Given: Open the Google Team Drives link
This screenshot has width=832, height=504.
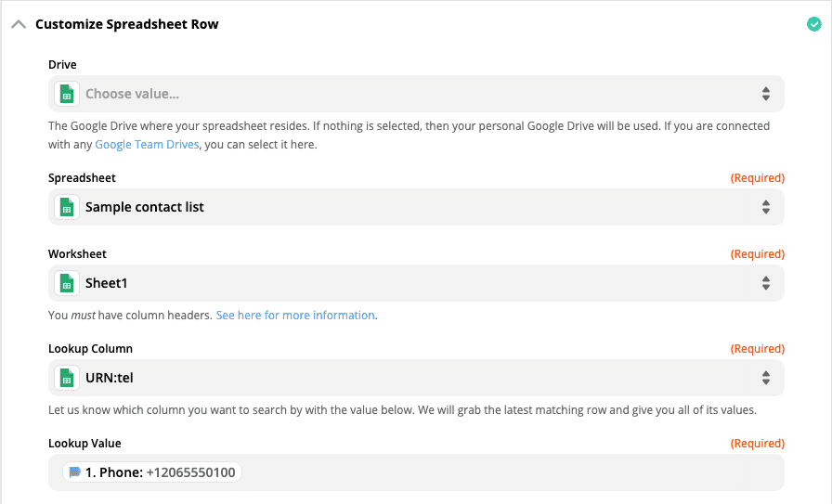Looking at the screenshot, I should coord(147,144).
